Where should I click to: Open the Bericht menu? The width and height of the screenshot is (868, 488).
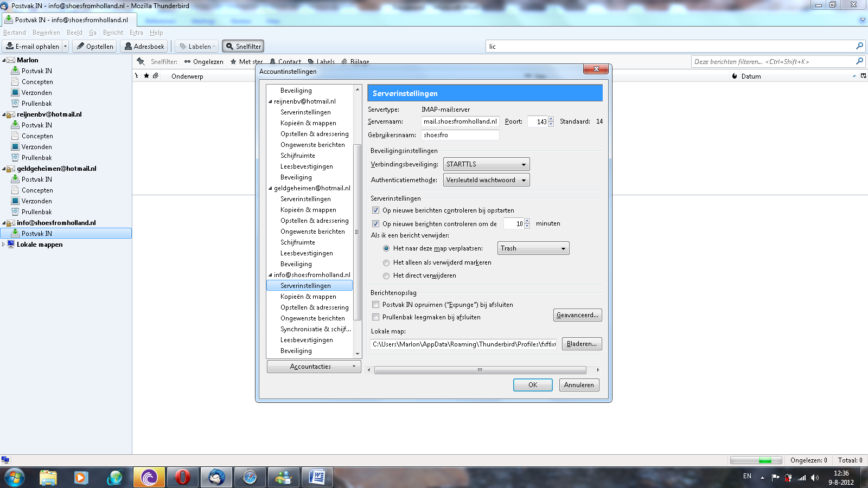(x=113, y=33)
